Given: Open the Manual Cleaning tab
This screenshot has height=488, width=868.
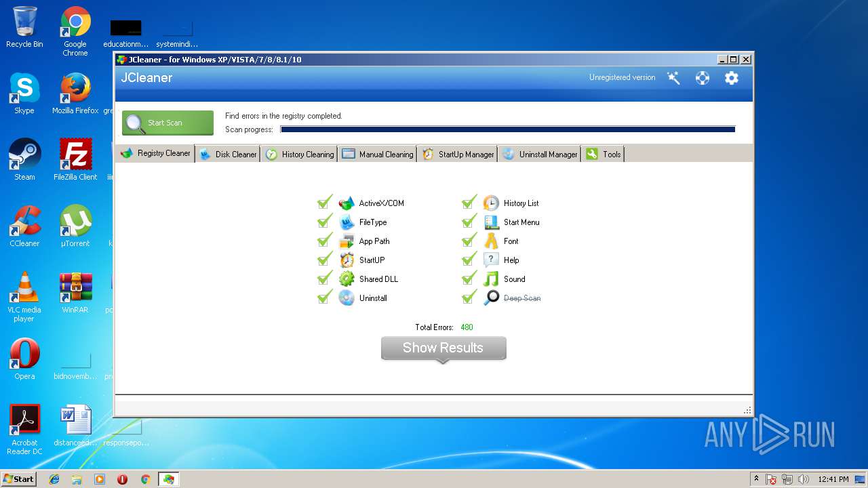Looking at the screenshot, I should pos(378,155).
